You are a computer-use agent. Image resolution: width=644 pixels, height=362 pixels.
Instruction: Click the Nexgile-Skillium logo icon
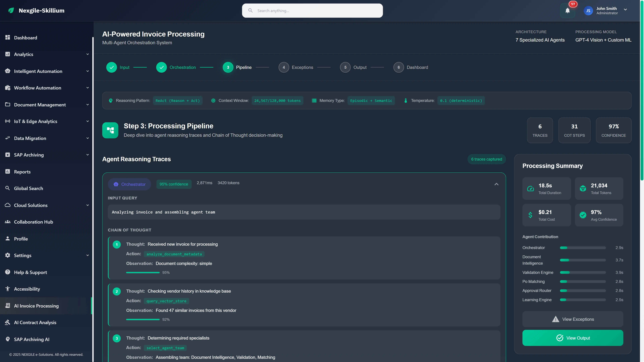(x=11, y=10)
